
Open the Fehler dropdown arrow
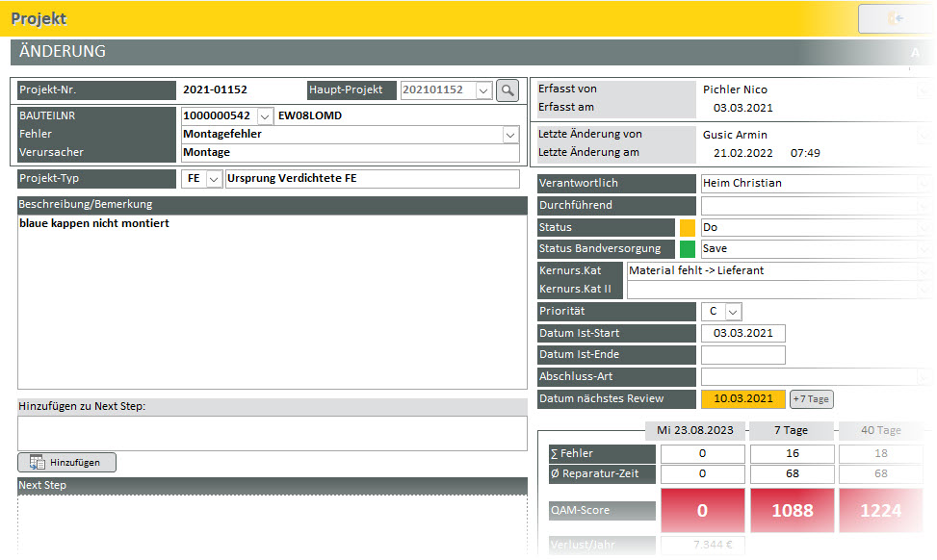509,135
